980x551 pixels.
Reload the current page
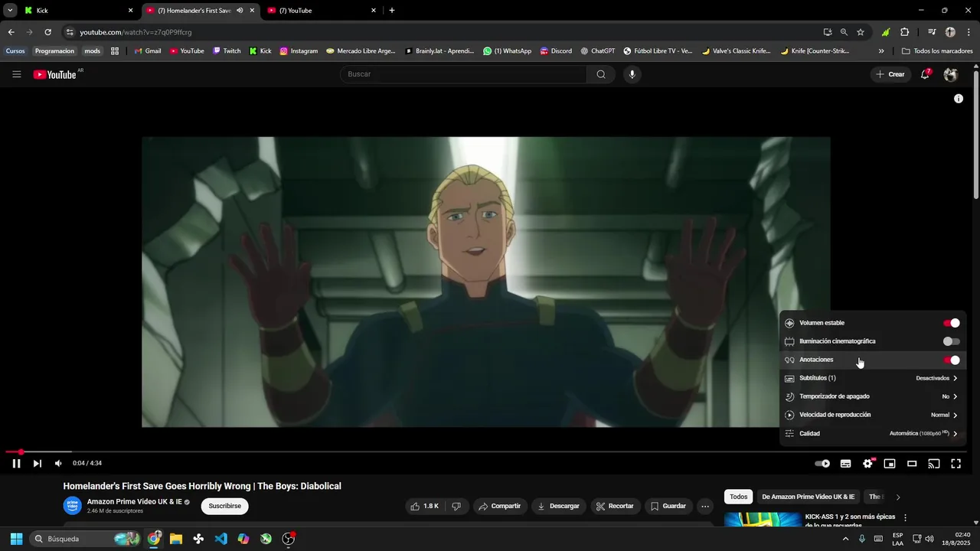tap(47, 32)
